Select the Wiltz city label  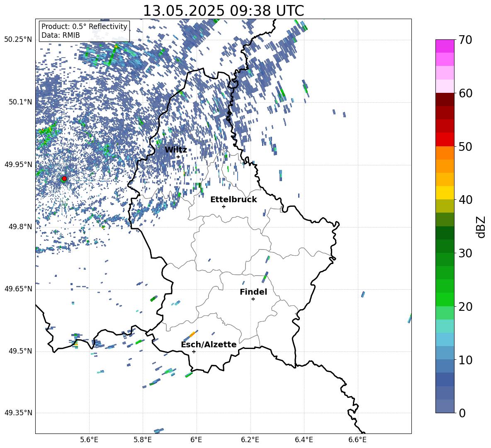click(x=176, y=150)
